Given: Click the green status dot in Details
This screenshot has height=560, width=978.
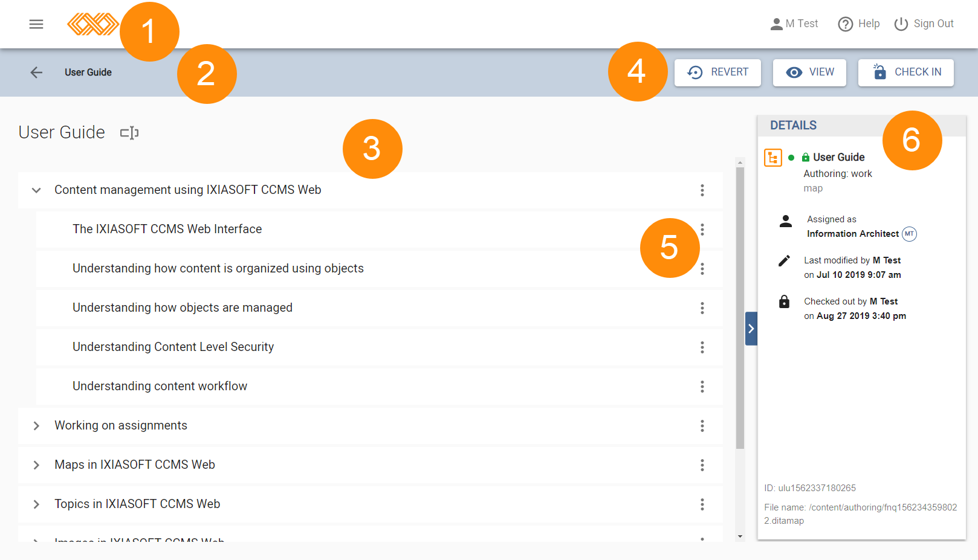Looking at the screenshot, I should pyautogui.click(x=791, y=158).
